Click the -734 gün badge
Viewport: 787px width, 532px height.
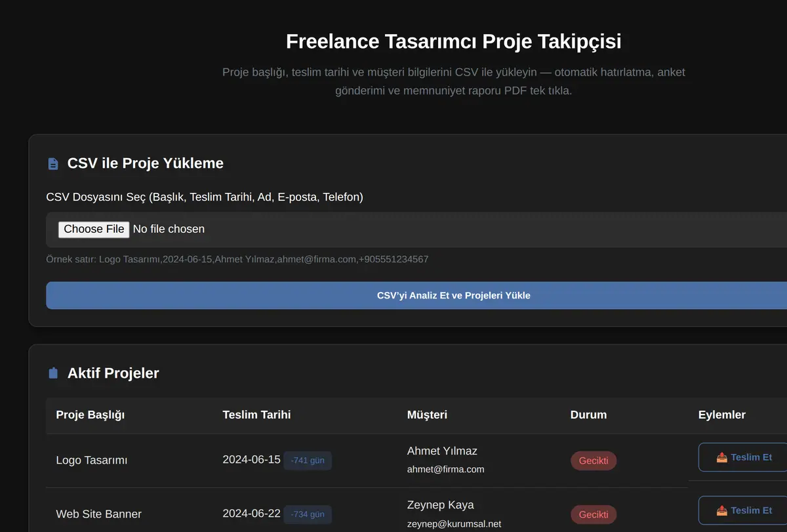click(308, 514)
